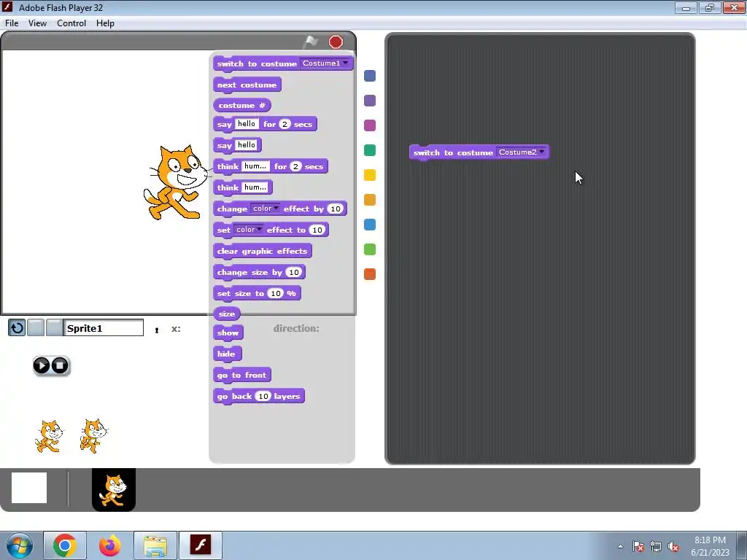This screenshot has height=560, width=747.
Task: Open color dropdown in change effect block
Action: pyautogui.click(x=266, y=208)
